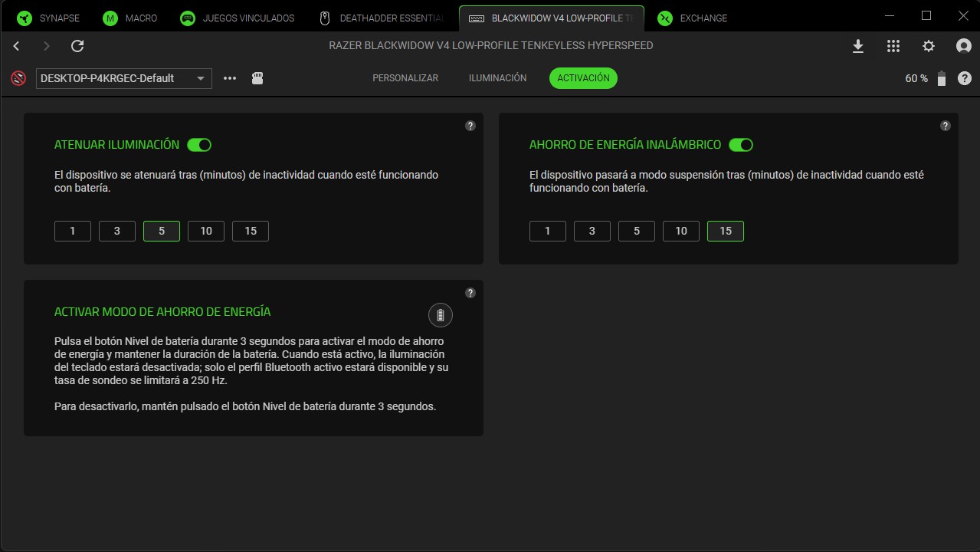Click the onboard memory profile icon
This screenshot has width=980, height=552.
257,78
